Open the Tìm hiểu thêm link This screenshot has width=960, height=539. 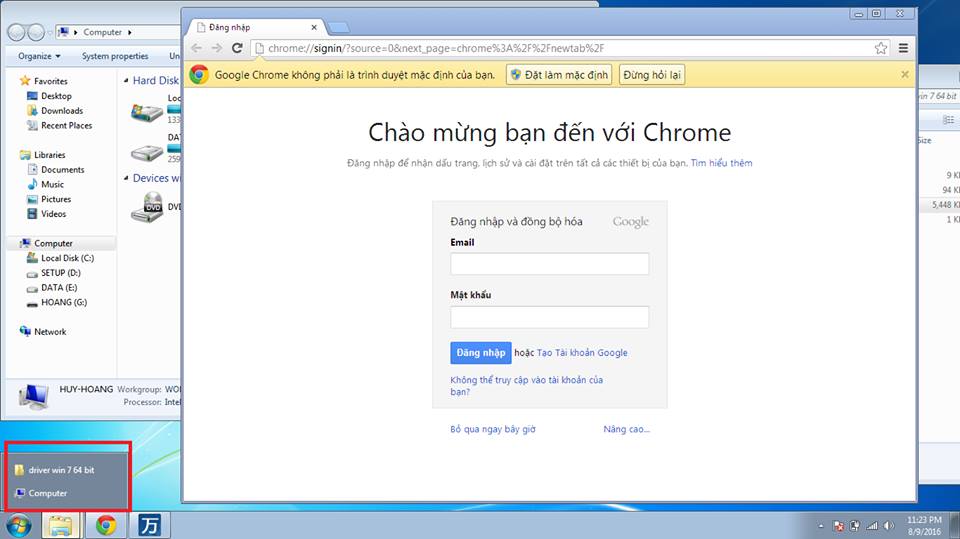(721, 163)
